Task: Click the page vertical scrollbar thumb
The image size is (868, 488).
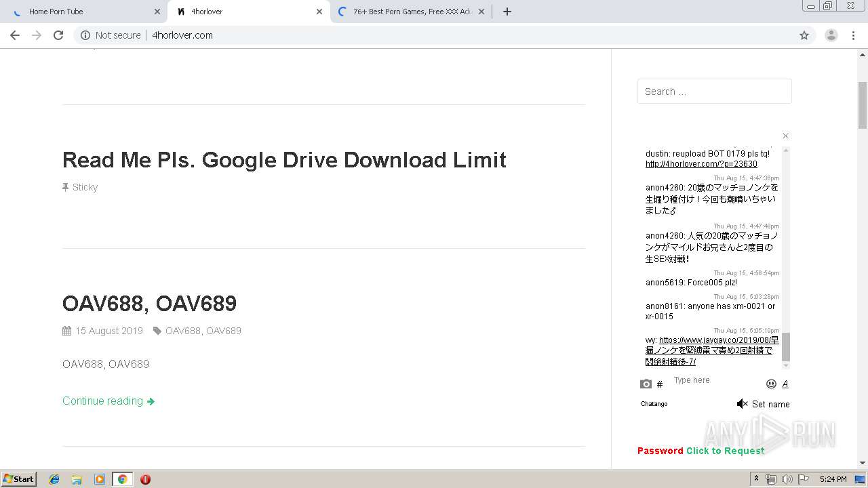Action: tap(863, 106)
